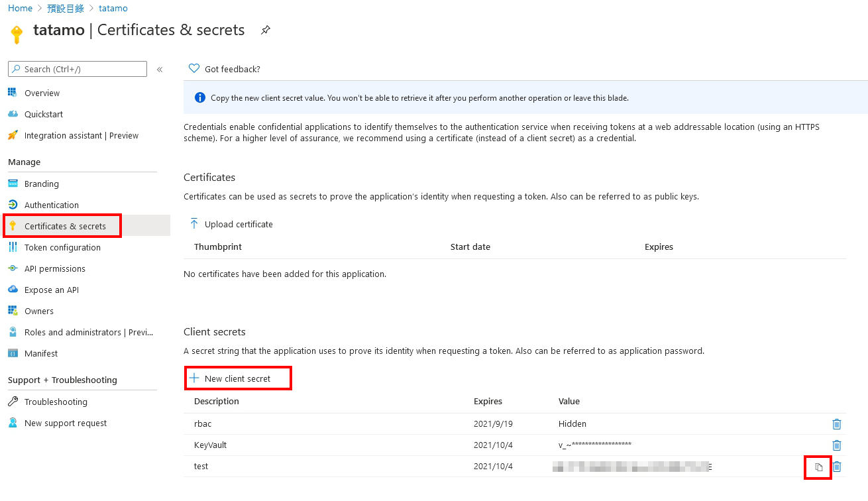Image resolution: width=868 pixels, height=501 pixels.
Task: Click the Start date column header
Action: click(x=470, y=247)
